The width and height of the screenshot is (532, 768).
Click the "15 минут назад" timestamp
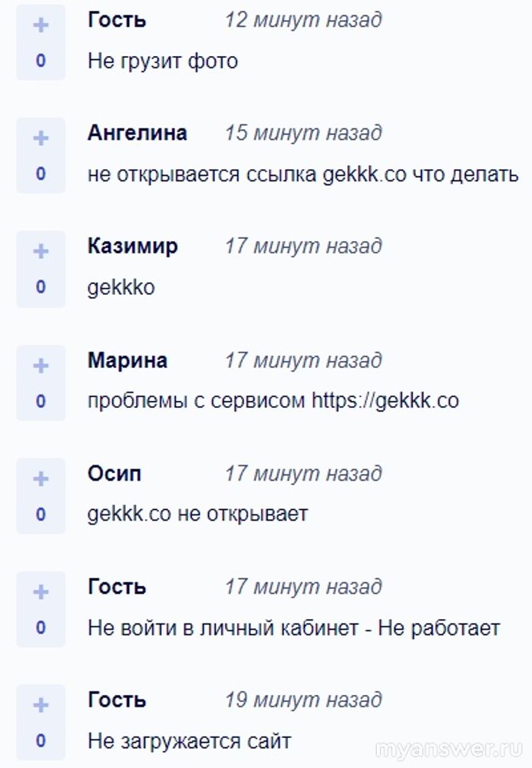(302, 133)
